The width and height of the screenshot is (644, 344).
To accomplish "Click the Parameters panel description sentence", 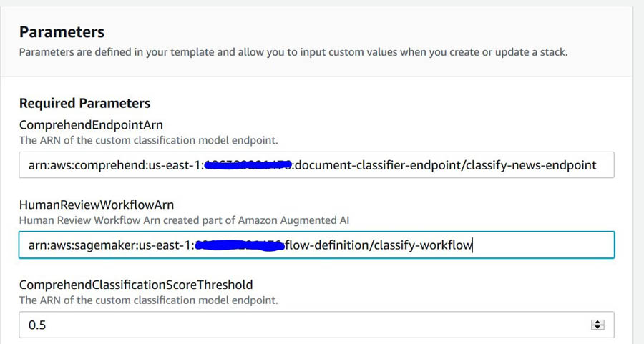I will [293, 52].
